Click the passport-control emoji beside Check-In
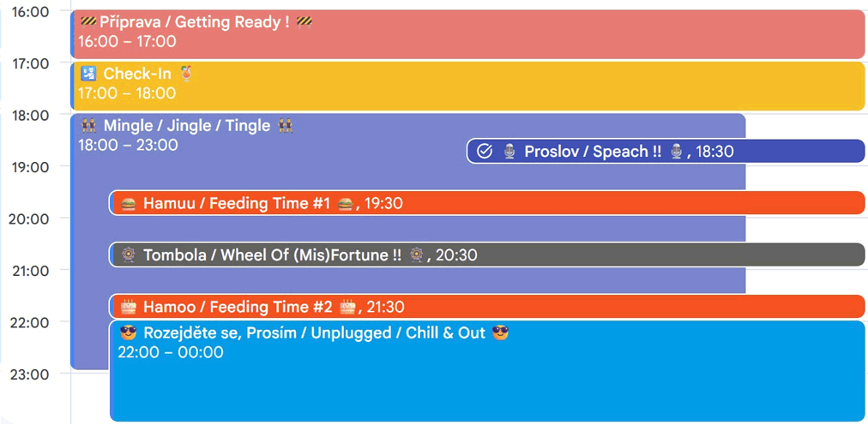The image size is (868, 425). pos(87,74)
